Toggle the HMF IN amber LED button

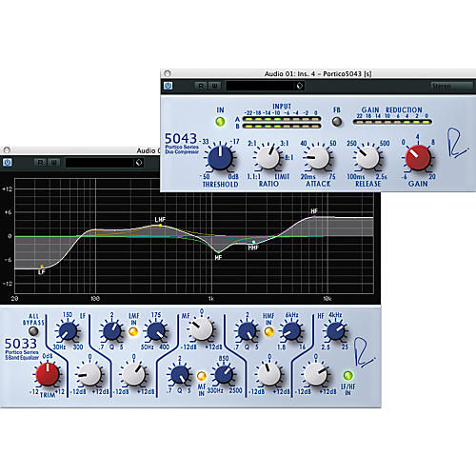pos(268,331)
